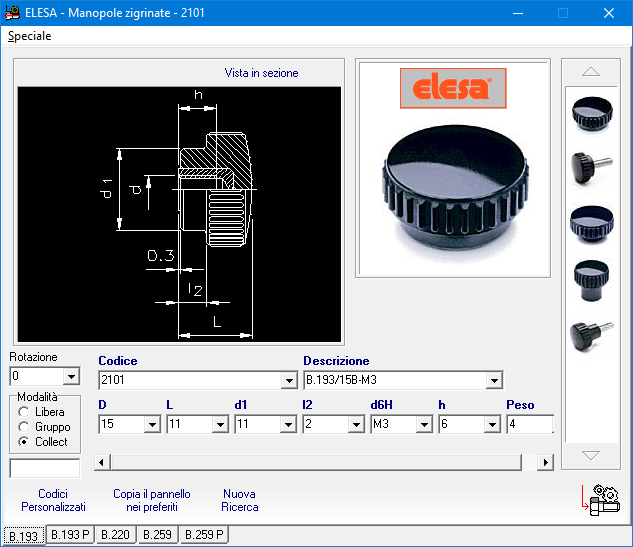Open the d1 dimension dropdown
633x547 pixels.
coord(288,424)
